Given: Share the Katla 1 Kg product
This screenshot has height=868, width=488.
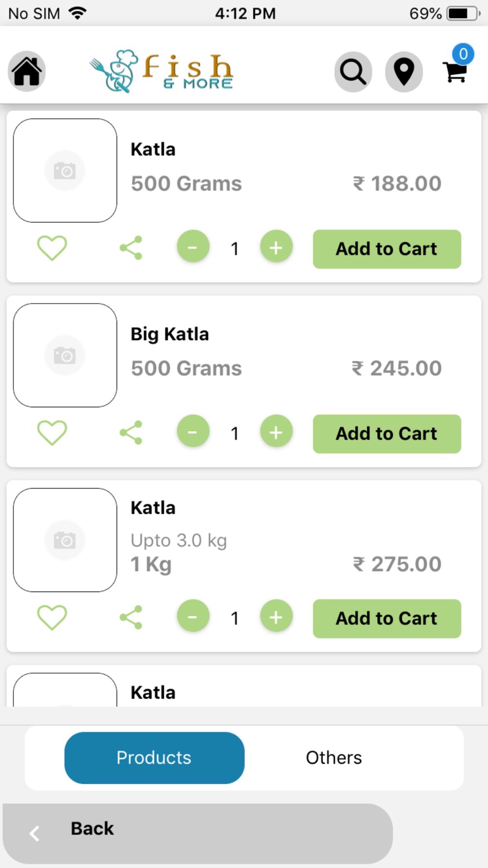Looking at the screenshot, I should click(x=131, y=618).
